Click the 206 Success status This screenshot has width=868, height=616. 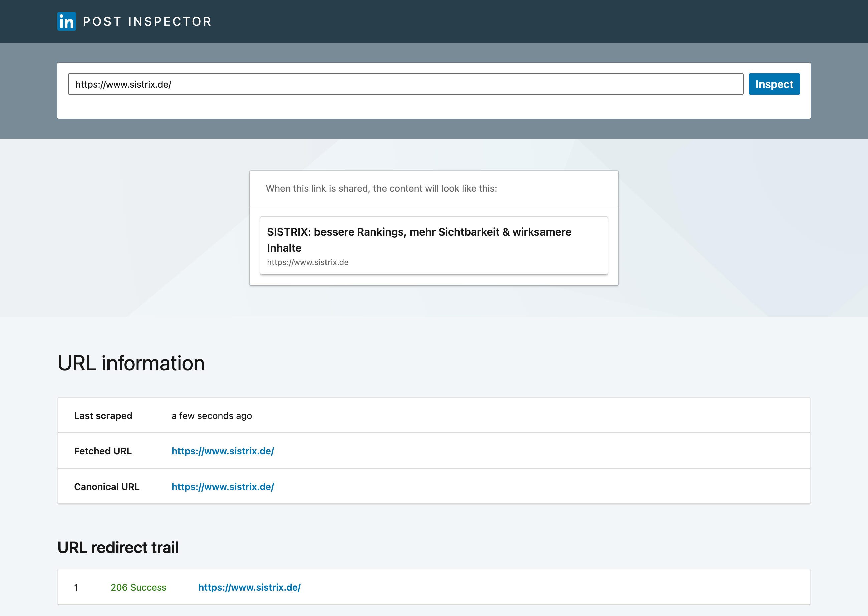[x=138, y=587]
